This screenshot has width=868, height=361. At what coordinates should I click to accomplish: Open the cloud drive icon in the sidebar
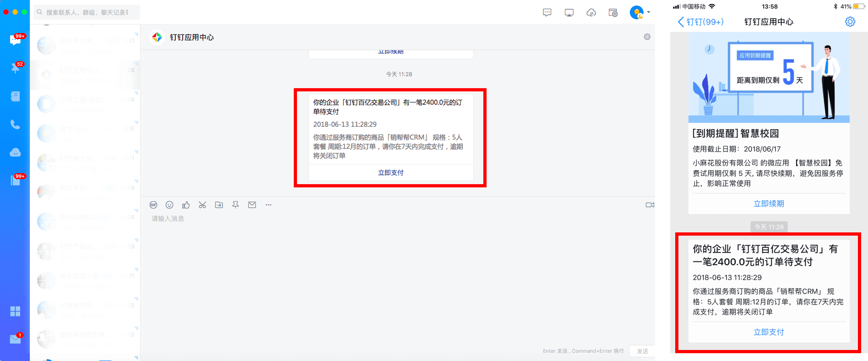click(15, 152)
